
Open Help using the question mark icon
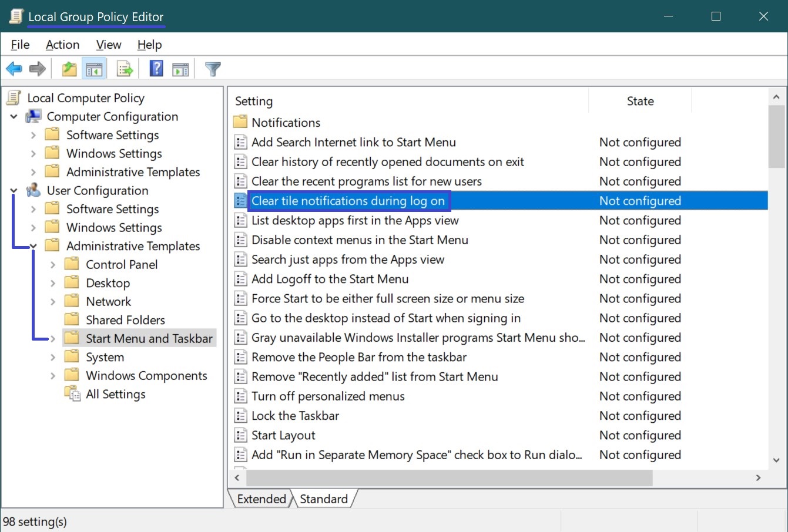(x=156, y=69)
